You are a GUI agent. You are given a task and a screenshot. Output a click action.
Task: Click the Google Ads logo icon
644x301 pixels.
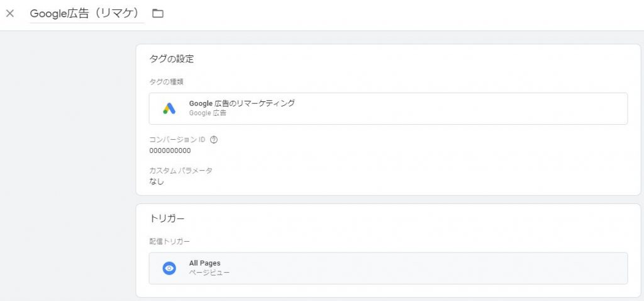pyautogui.click(x=169, y=108)
